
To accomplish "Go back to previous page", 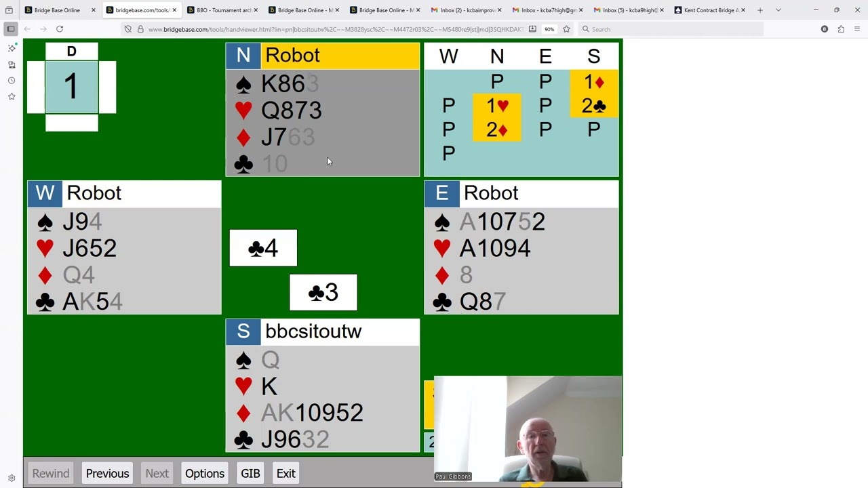I will pos(27,29).
